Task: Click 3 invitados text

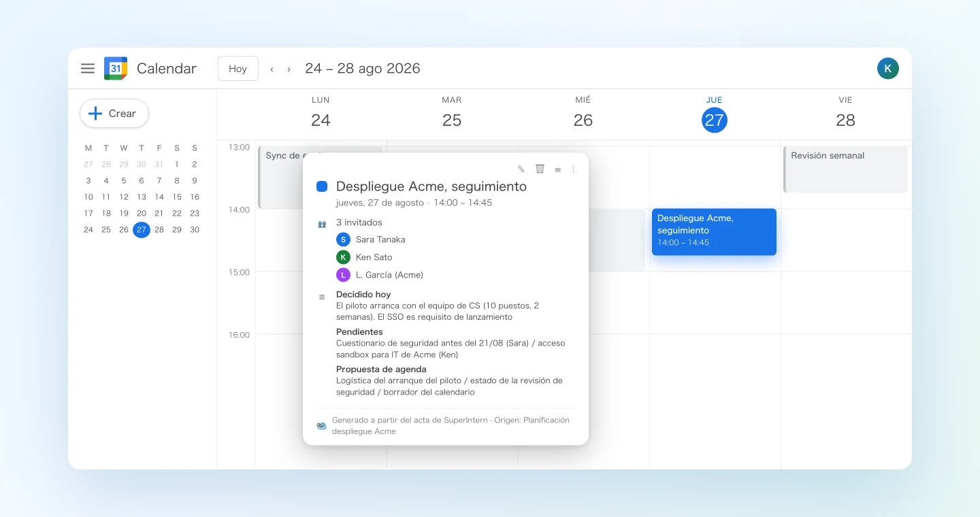Action: [359, 222]
